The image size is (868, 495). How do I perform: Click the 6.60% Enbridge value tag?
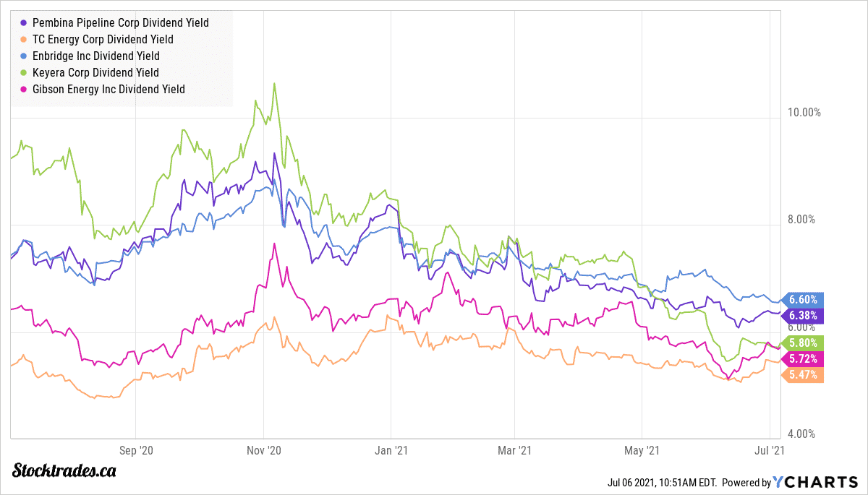point(803,300)
